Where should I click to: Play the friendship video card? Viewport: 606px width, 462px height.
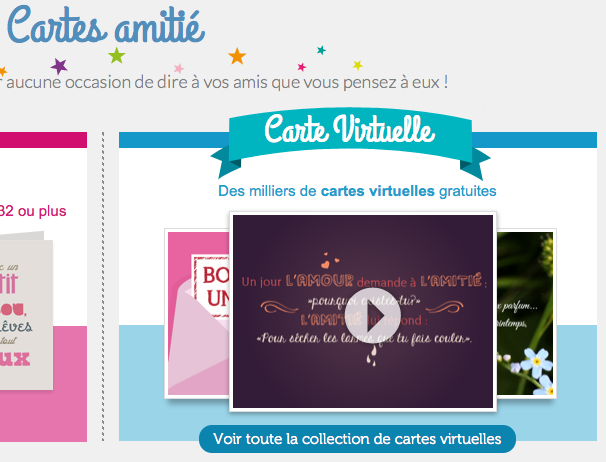373,315
